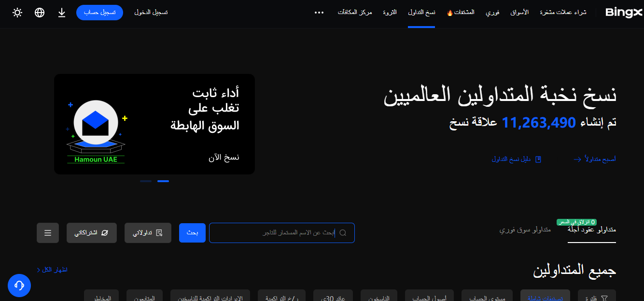This screenshot has width=644, height=301.
Task: Toggle light/dark theme with sun icon
Action: (17, 13)
